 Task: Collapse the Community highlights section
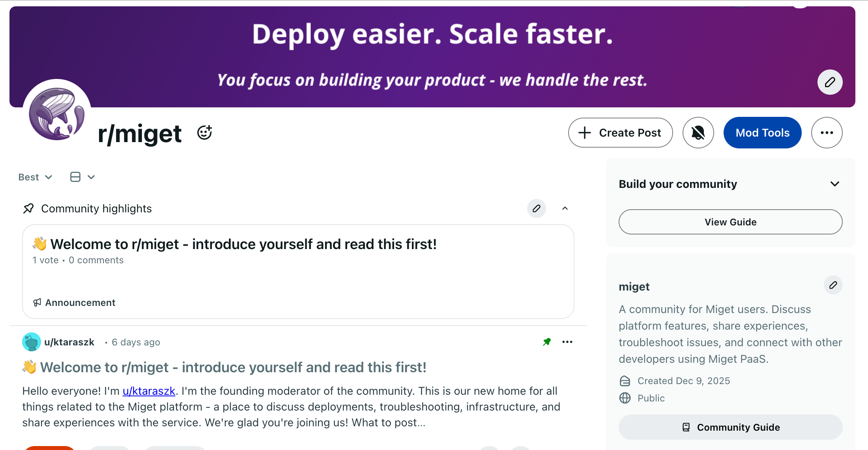[x=565, y=208]
